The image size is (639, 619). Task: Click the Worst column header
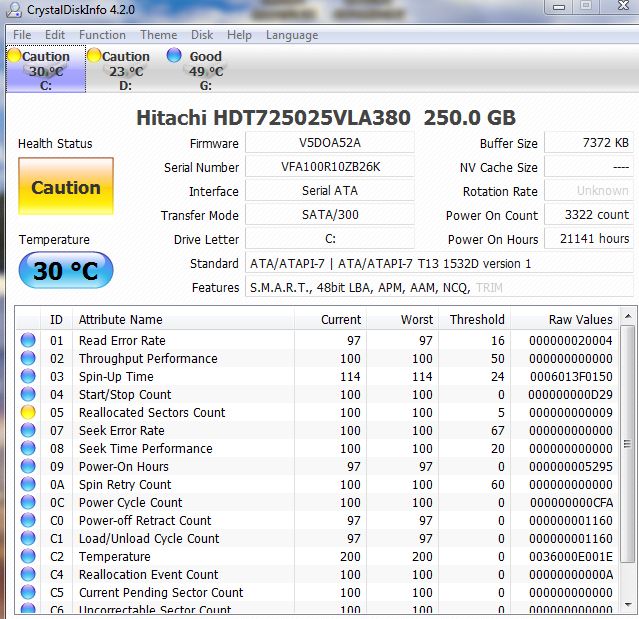(403, 319)
